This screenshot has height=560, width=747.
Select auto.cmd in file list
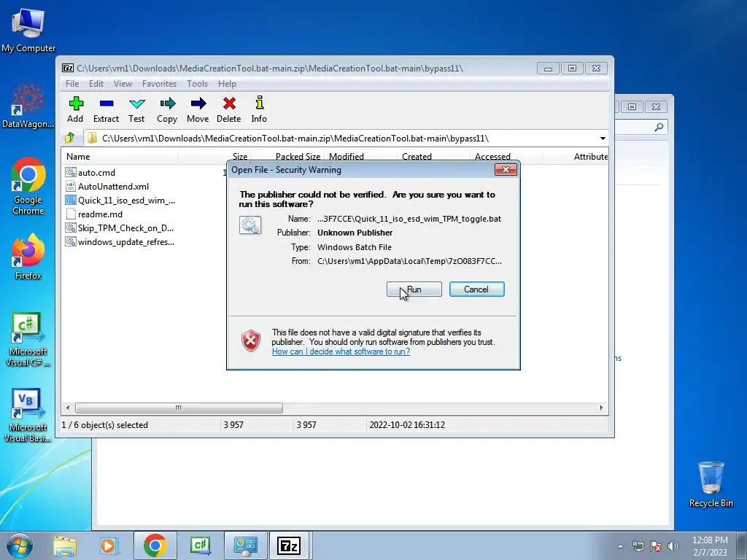[x=97, y=173]
